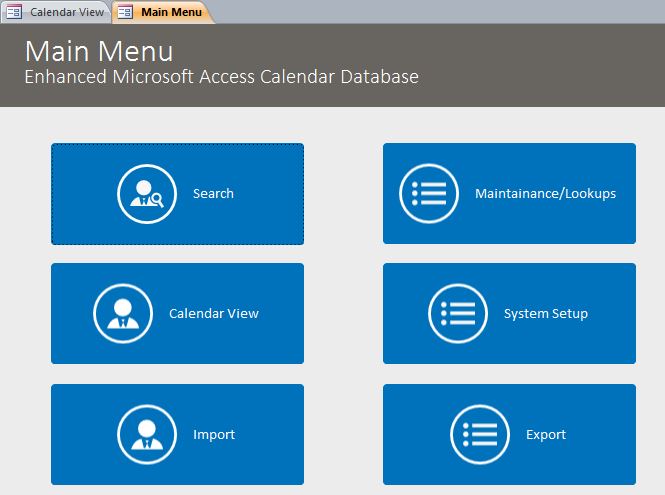The width and height of the screenshot is (665, 495).
Task: Open Maintainance/Lookups tile by its label
Action: (545, 193)
